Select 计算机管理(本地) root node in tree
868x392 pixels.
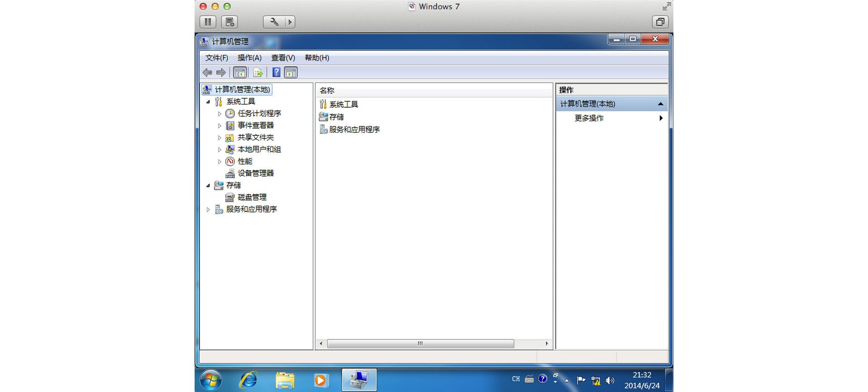pyautogui.click(x=237, y=89)
